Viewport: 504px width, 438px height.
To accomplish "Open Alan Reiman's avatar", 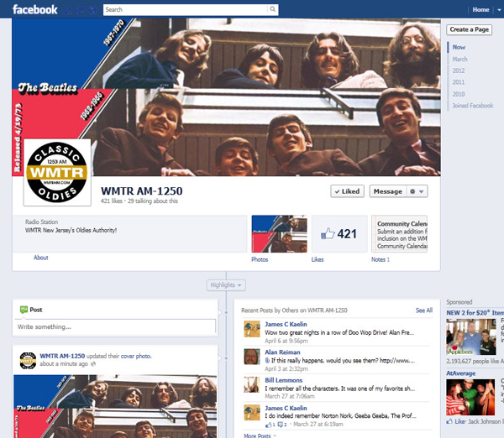I will [x=252, y=357].
